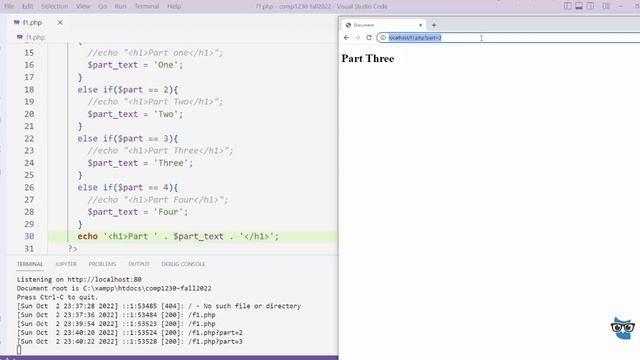Click terminal Document root line

(114, 289)
